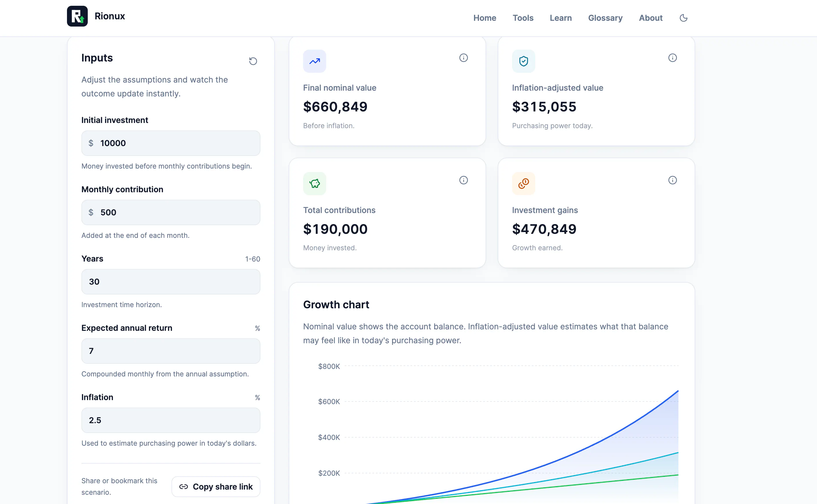
Task: Click the trending-up icon on Final nominal value card
Action: pyautogui.click(x=314, y=61)
